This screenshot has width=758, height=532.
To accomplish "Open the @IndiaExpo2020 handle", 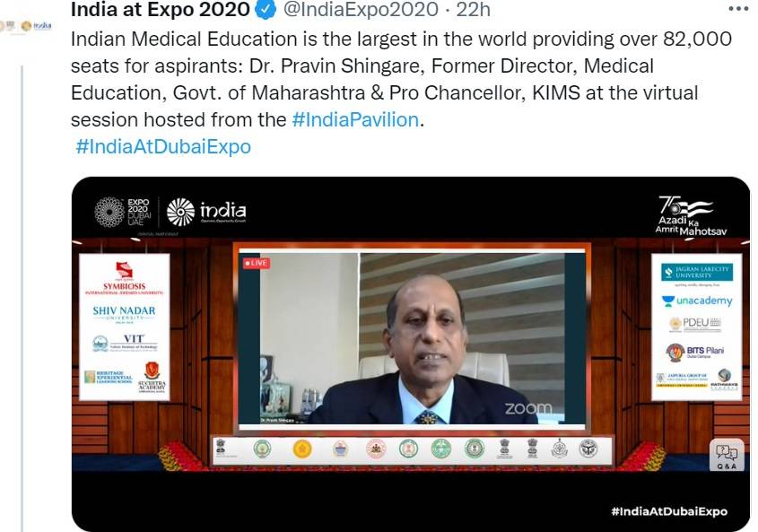I will [361, 9].
